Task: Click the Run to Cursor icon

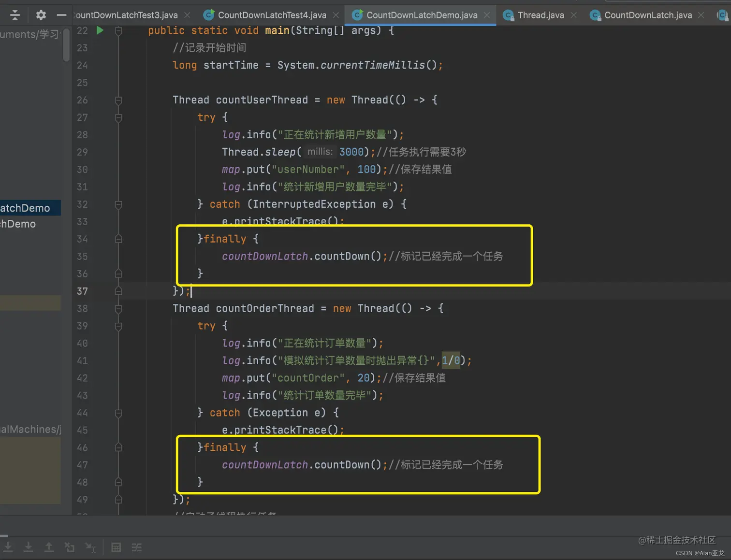Action: click(x=90, y=547)
